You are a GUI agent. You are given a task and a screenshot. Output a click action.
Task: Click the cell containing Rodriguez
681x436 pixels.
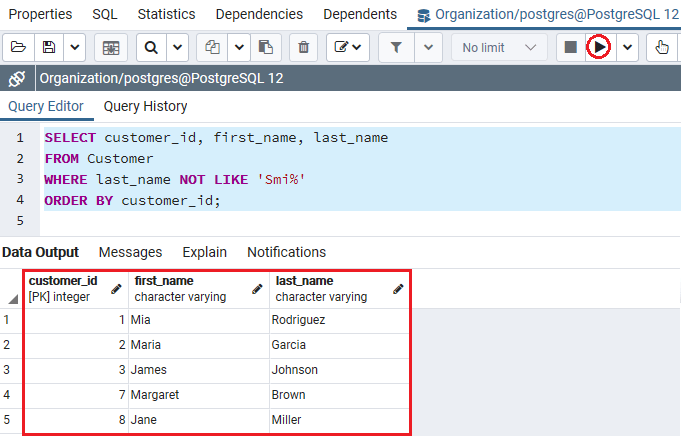point(340,320)
